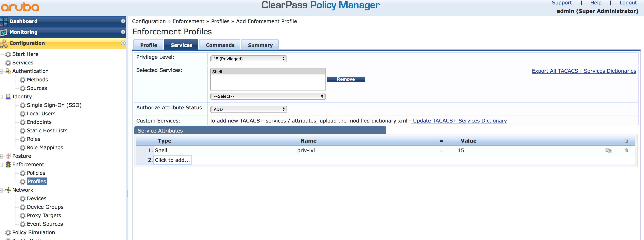Open the --Select-- services dropdown
The image size is (644, 240).
tap(267, 96)
